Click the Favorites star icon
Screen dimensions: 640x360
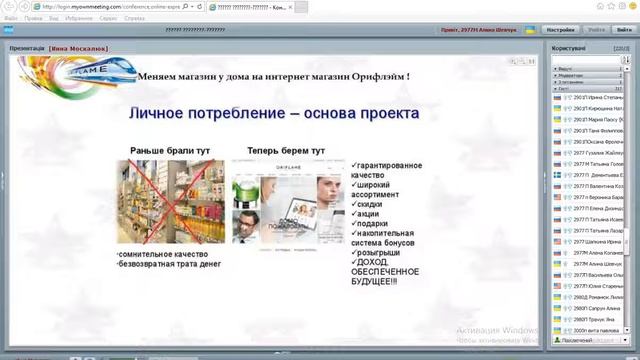pyautogui.click(x=611, y=6)
